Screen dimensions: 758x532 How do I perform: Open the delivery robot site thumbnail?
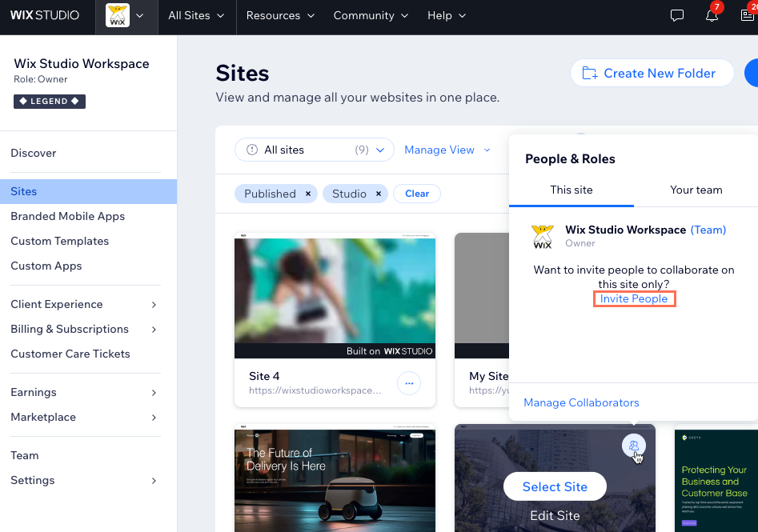coord(335,478)
